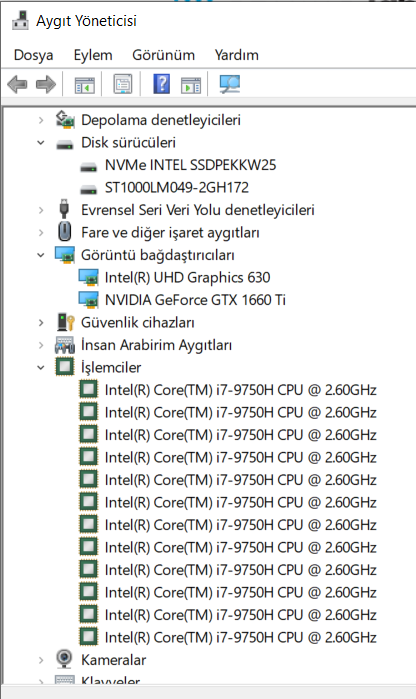416x699 pixels.
Task: Expand the Depolama denetleyicileri node
Action: click(x=41, y=120)
